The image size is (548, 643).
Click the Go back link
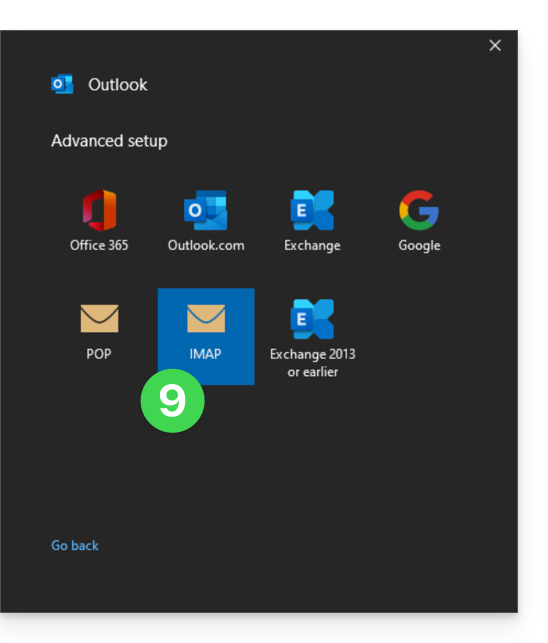(x=75, y=545)
